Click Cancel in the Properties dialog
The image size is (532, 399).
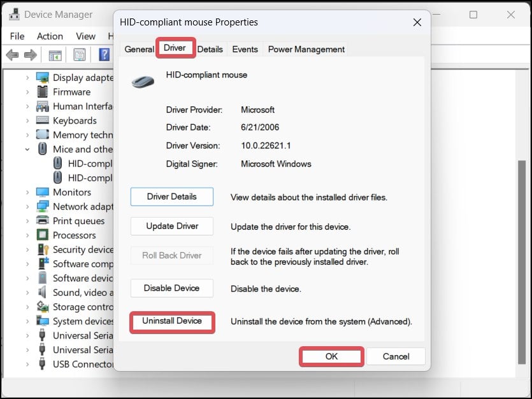pyautogui.click(x=396, y=356)
